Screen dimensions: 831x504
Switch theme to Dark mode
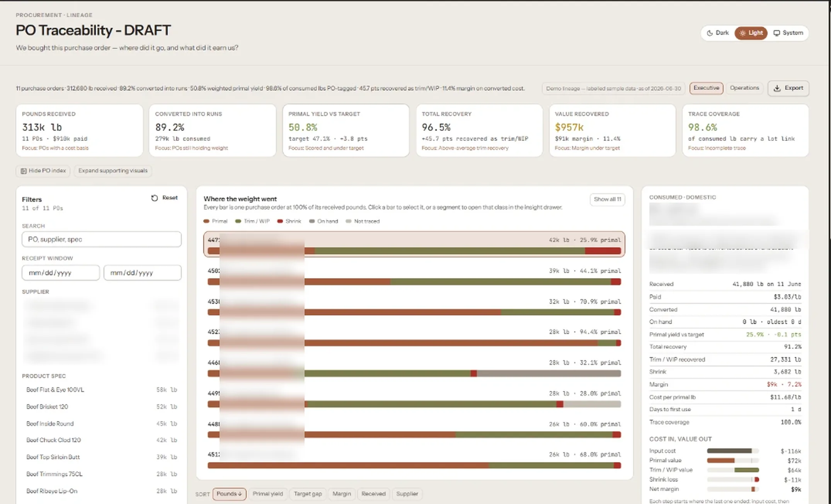tap(718, 33)
